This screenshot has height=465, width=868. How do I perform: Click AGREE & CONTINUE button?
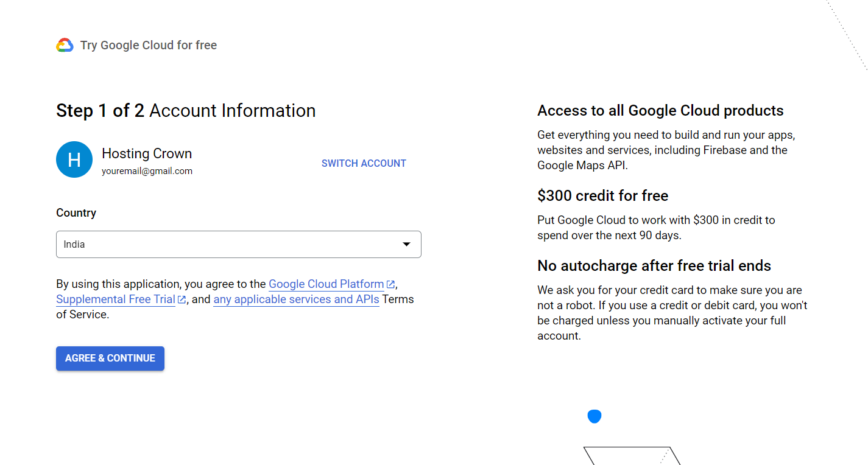pyautogui.click(x=110, y=358)
